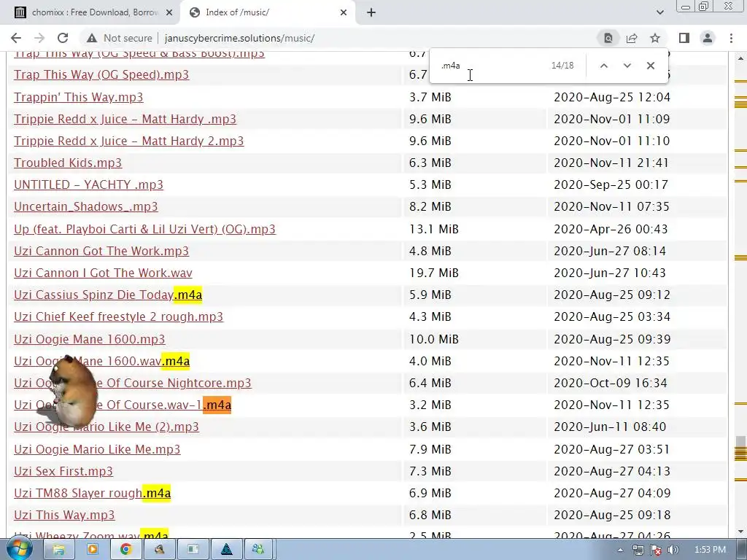Open Trap This Way (OG Speed).mp3 link
747x560 pixels.
[101, 75]
